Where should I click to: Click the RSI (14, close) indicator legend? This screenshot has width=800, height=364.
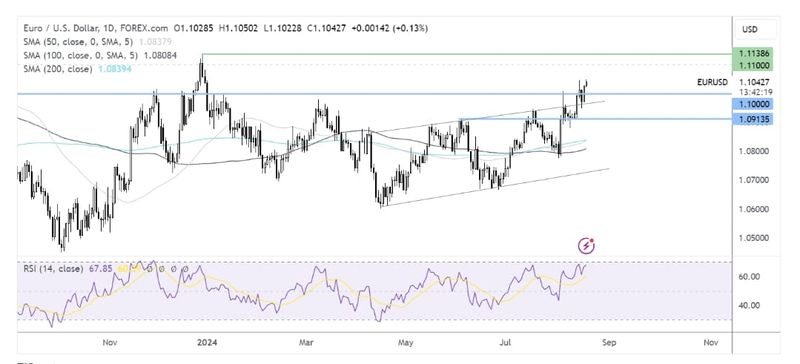point(53,268)
